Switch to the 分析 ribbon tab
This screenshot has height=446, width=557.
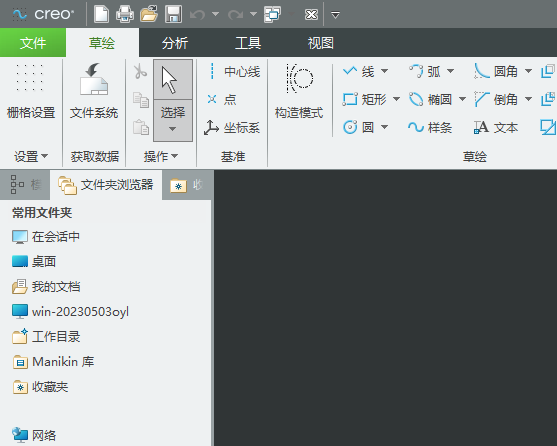pos(175,43)
